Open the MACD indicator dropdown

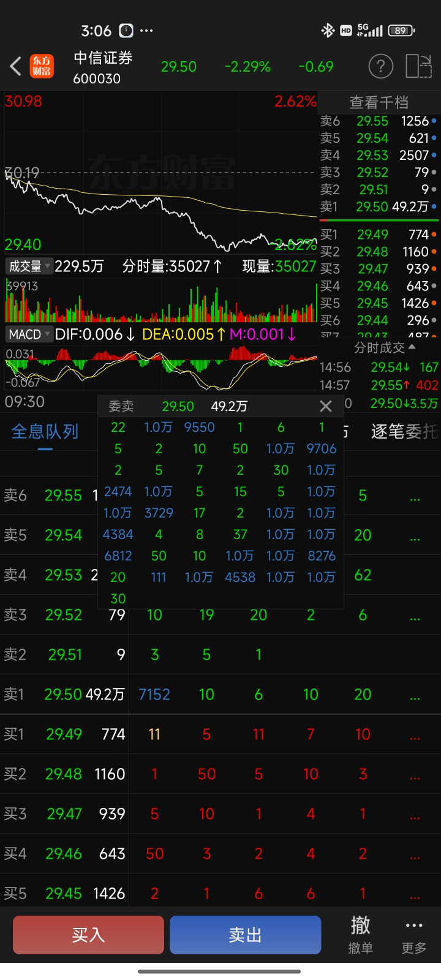[29, 334]
